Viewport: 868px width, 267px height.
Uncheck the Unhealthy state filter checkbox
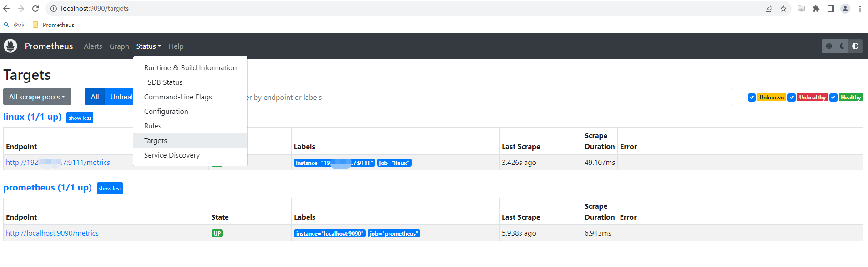[x=792, y=98]
